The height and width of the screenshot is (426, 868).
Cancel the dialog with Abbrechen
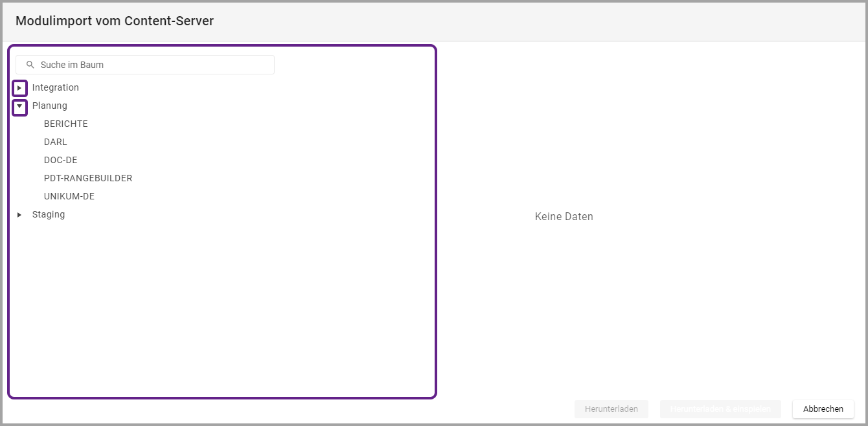(x=823, y=409)
